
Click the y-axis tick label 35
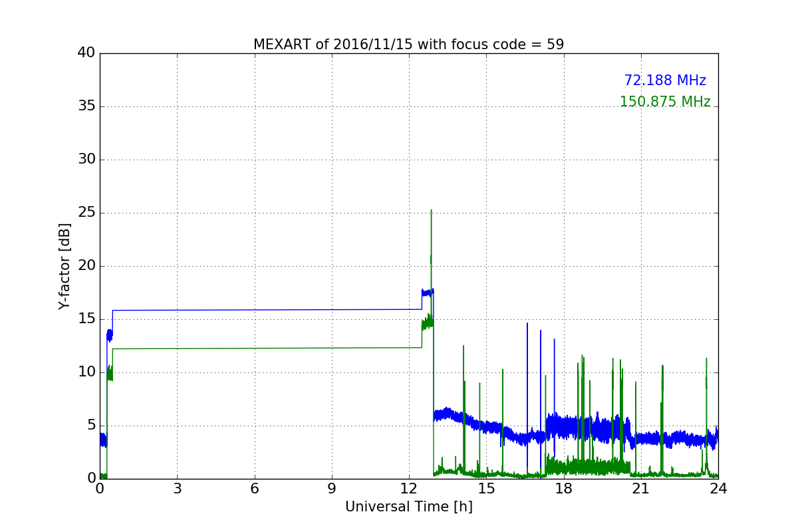86,106
